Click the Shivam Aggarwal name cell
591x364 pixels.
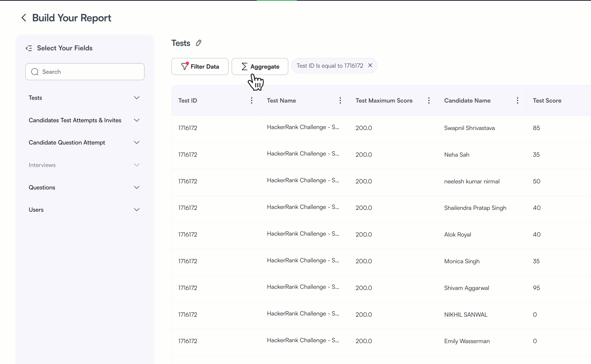point(466,288)
